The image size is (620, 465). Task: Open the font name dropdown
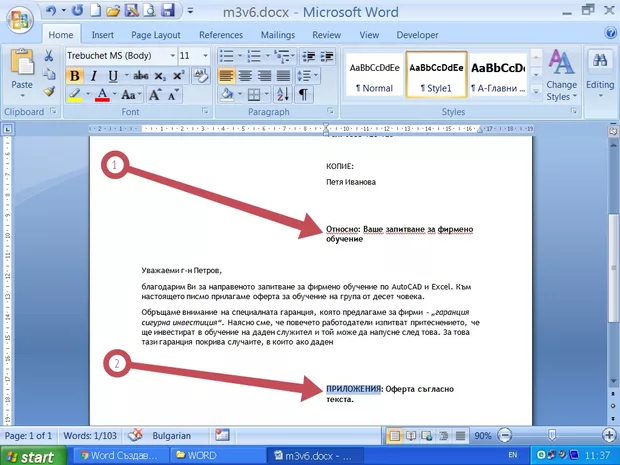(x=172, y=56)
